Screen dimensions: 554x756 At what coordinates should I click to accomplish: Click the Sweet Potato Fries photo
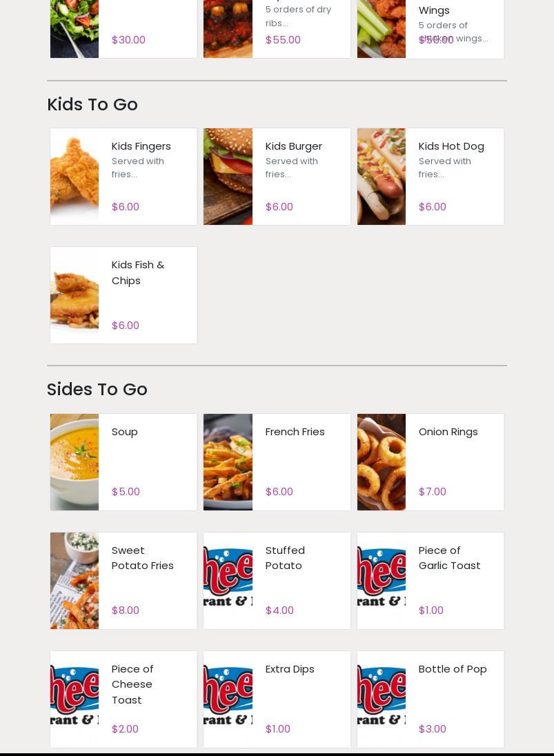pos(75,581)
